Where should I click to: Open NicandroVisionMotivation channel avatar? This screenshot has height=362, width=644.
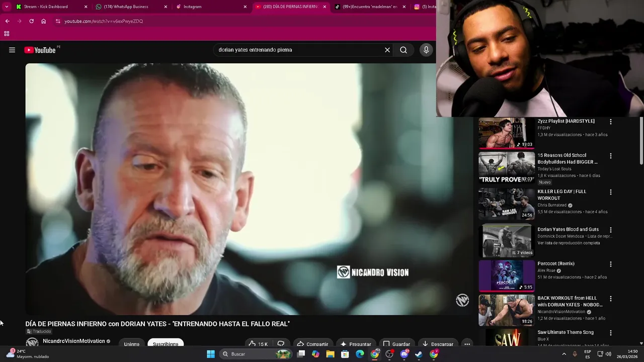click(32, 342)
